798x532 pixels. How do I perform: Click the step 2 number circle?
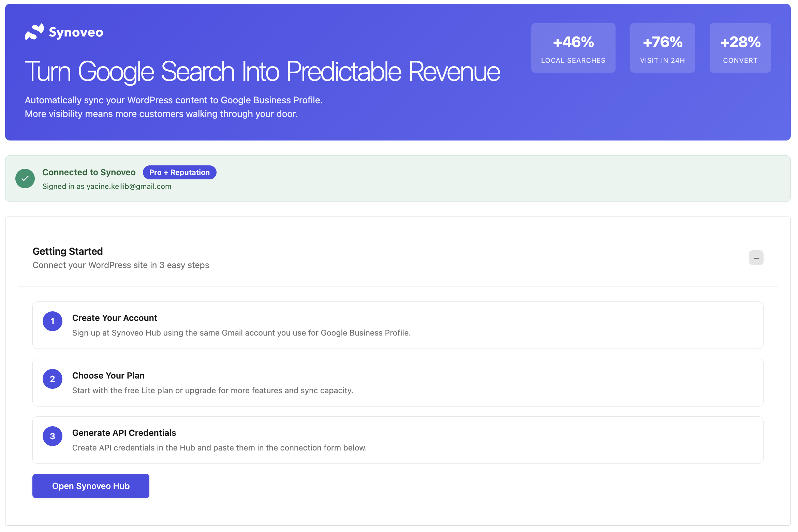pos(53,379)
